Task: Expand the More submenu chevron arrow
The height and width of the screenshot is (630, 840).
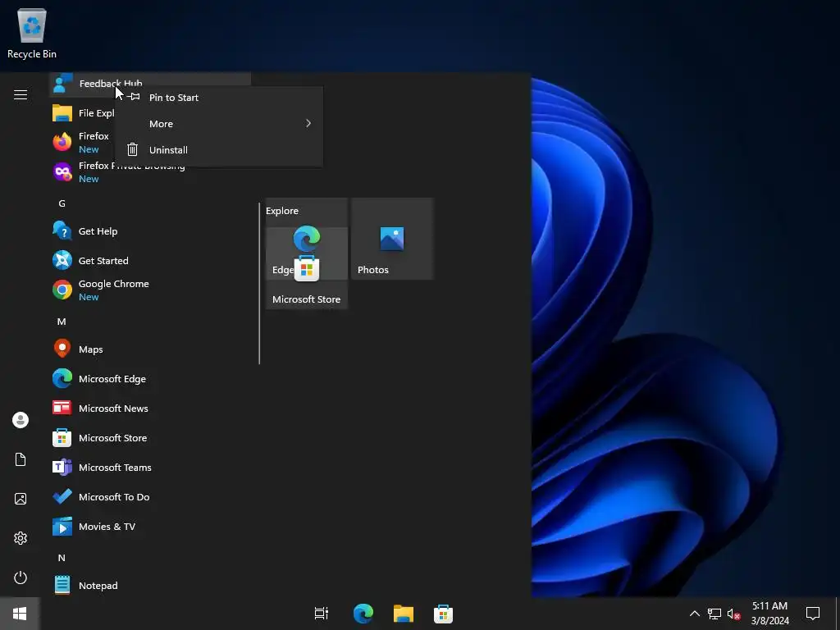Action: point(308,124)
